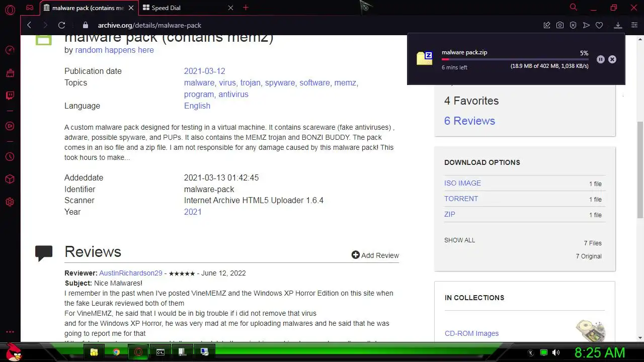Jump to 6 Reviews link
The width and height of the screenshot is (644, 362).
coord(469,121)
